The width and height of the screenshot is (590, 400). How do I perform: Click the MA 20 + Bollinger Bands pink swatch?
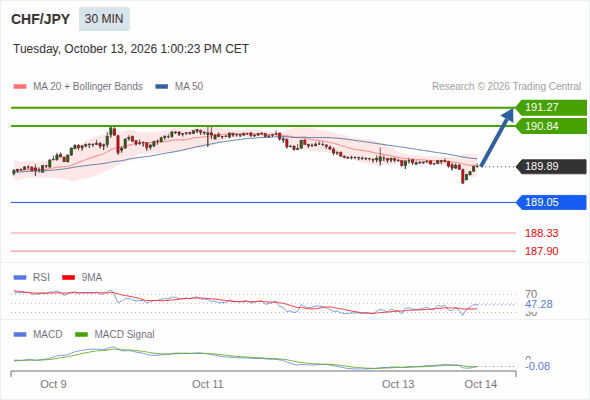tap(20, 87)
